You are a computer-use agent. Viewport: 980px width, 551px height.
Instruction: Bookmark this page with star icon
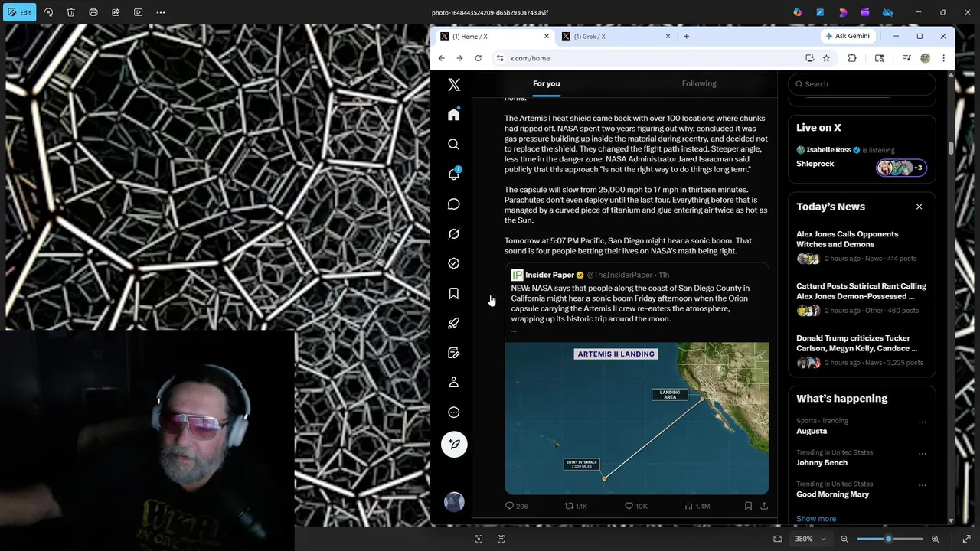826,58
